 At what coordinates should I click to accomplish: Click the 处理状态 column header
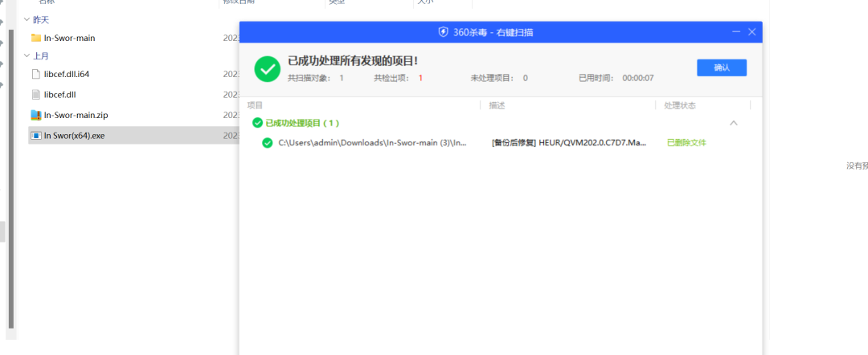[x=680, y=105]
